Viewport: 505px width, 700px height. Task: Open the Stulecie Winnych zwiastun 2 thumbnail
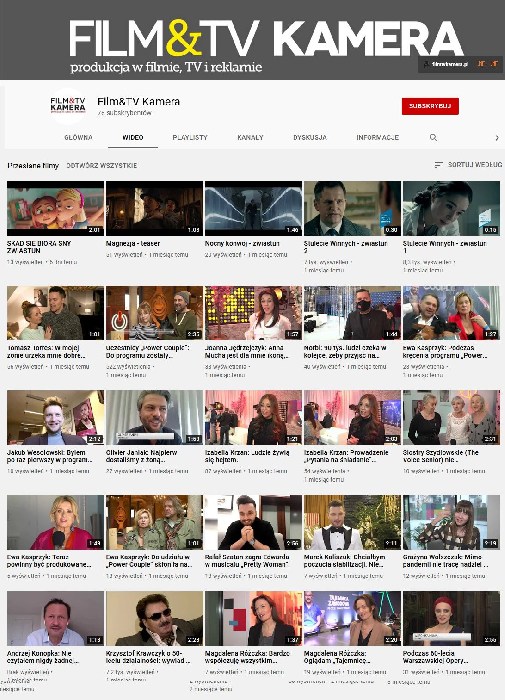tap(352, 208)
